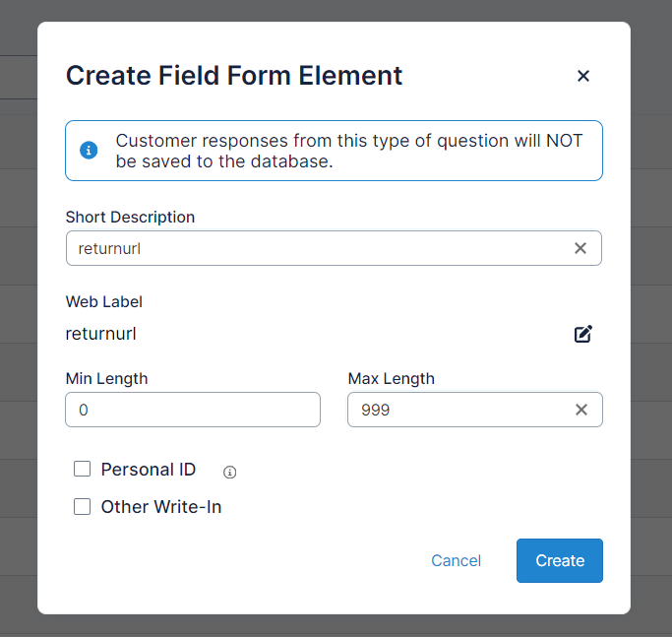The width and height of the screenshot is (672, 637).
Task: Edit the Web Label with the pencil icon
Action: 583,334
